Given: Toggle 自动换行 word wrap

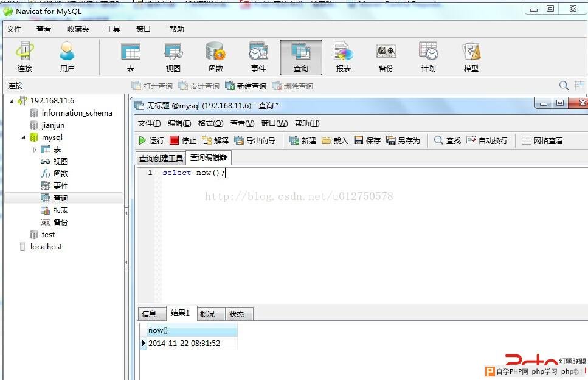Looking at the screenshot, I should [x=487, y=140].
